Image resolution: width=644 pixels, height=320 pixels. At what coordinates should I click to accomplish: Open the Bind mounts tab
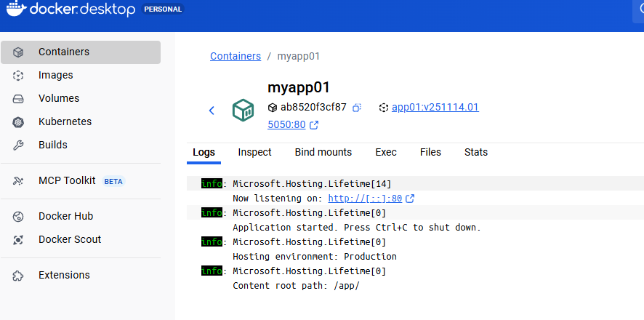[x=323, y=153]
